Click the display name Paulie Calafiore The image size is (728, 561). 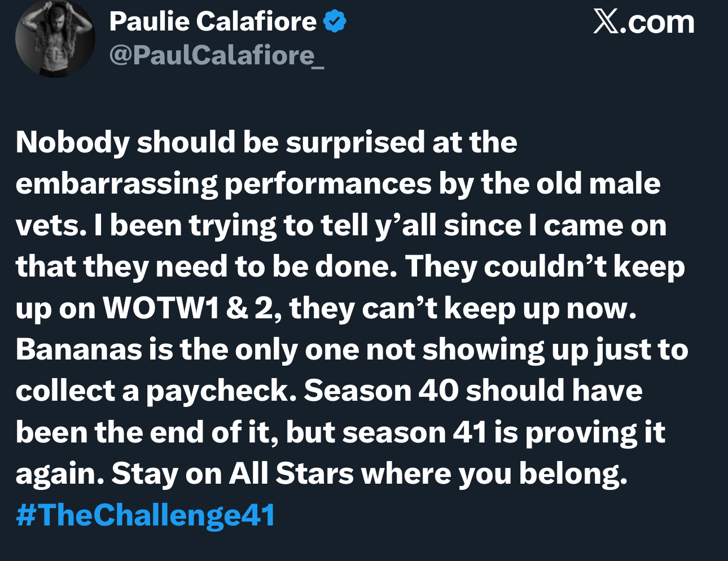(213, 21)
